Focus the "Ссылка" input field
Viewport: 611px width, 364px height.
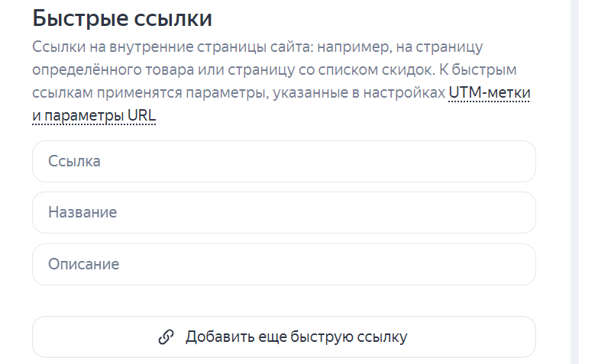tap(283, 162)
